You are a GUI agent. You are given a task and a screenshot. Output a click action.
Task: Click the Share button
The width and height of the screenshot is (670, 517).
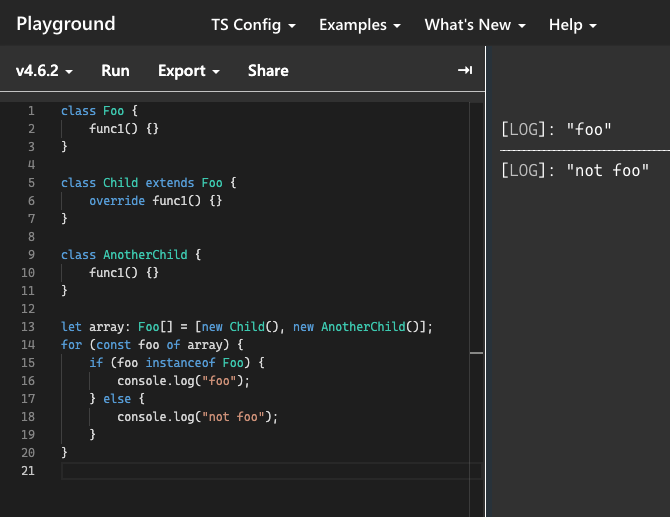[x=268, y=70]
